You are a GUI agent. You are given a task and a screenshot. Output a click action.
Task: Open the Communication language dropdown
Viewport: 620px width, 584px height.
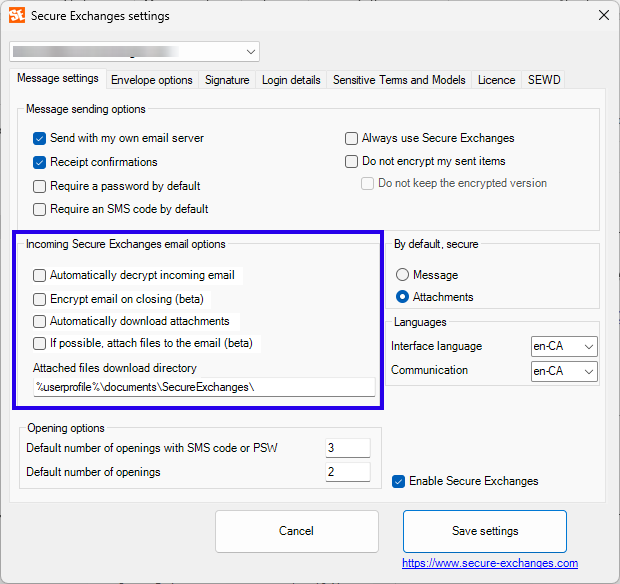click(x=564, y=371)
